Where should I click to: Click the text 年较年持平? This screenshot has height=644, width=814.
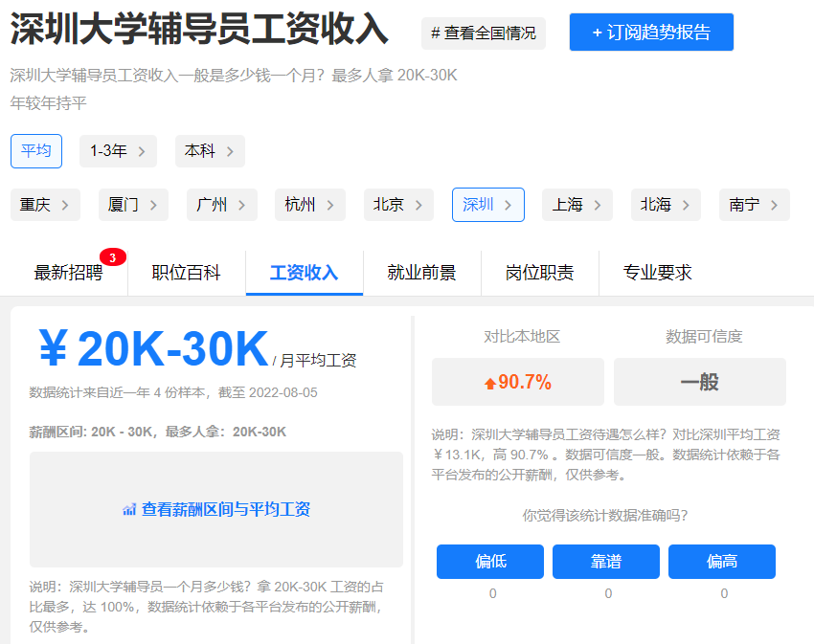(48, 102)
